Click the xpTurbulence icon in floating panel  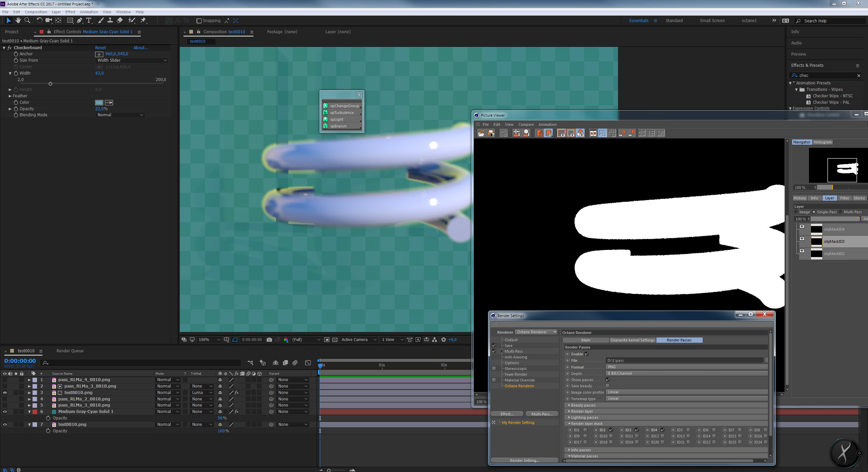point(325,113)
